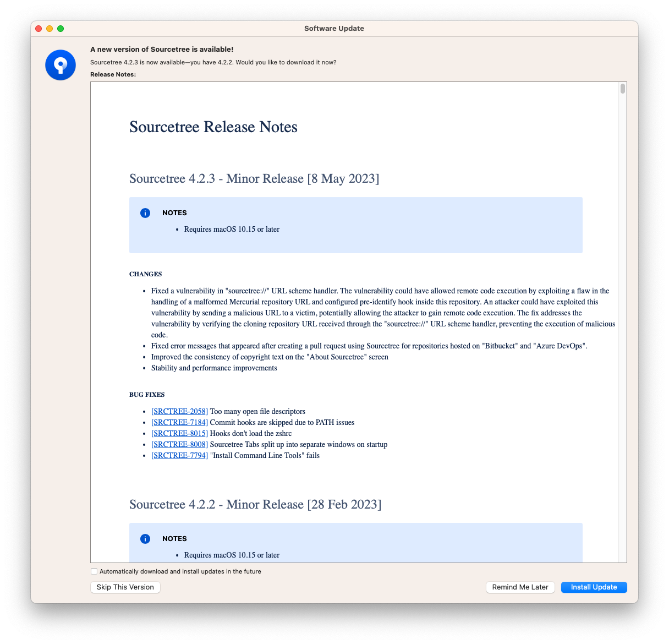Zoom the Software Update window
Screen dimensions: 669x644
(x=61, y=29)
